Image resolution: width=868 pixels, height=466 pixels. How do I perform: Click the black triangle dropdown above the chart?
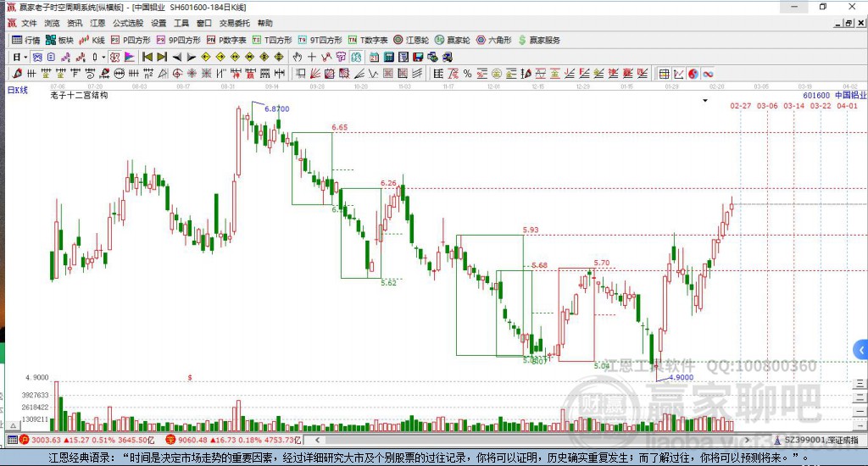tap(705, 101)
